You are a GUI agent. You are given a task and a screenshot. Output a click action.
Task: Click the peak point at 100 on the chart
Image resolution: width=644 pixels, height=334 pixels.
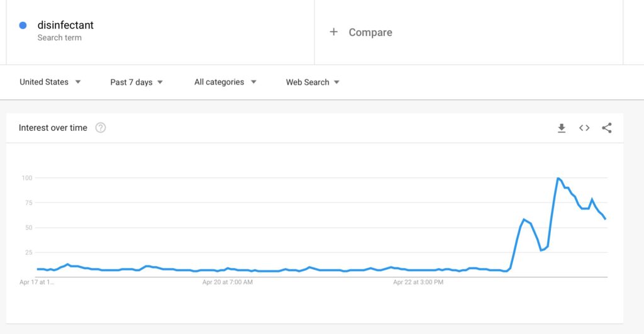[558, 178]
